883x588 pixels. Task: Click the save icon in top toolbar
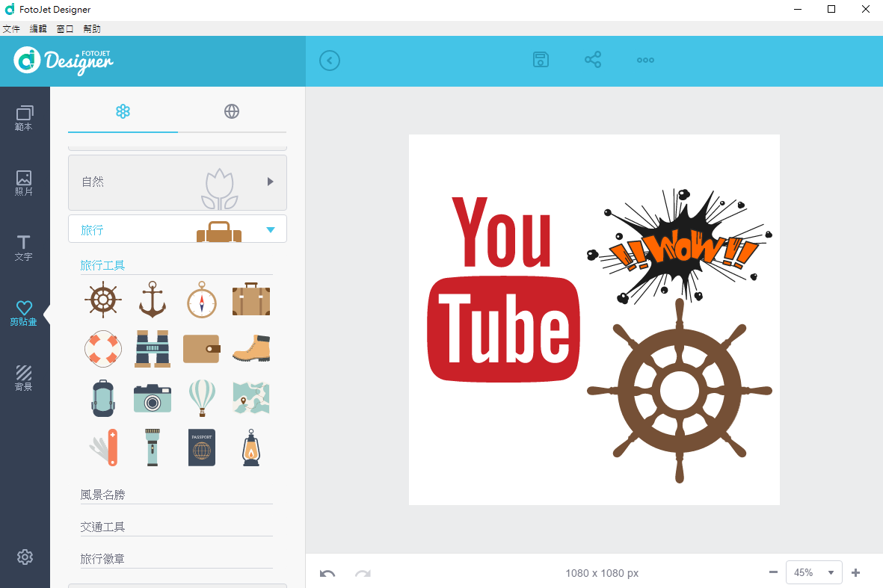click(x=541, y=60)
